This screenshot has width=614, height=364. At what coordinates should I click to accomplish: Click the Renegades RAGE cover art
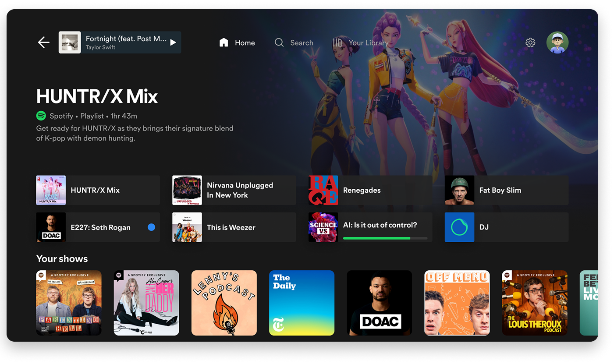click(x=323, y=191)
